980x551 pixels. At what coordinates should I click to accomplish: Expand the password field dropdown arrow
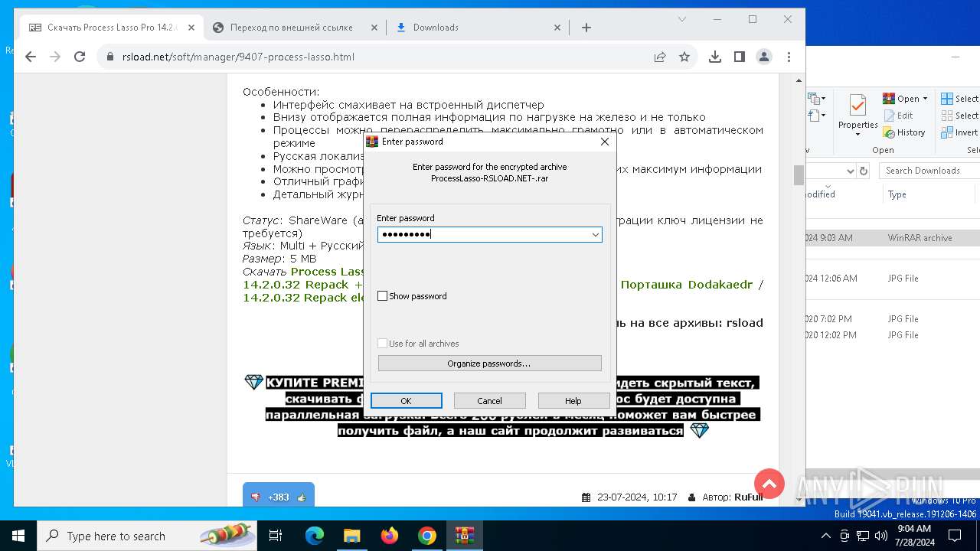tap(595, 235)
